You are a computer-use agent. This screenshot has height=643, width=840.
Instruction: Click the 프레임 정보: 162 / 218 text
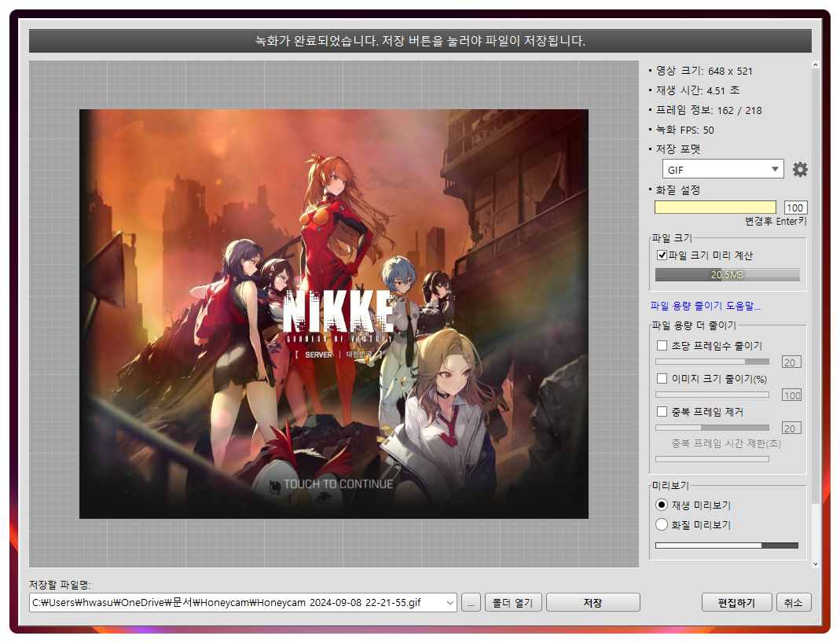[x=708, y=110]
